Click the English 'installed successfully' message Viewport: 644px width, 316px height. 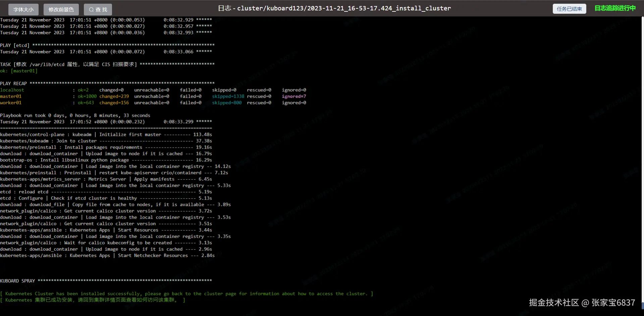click(186, 294)
